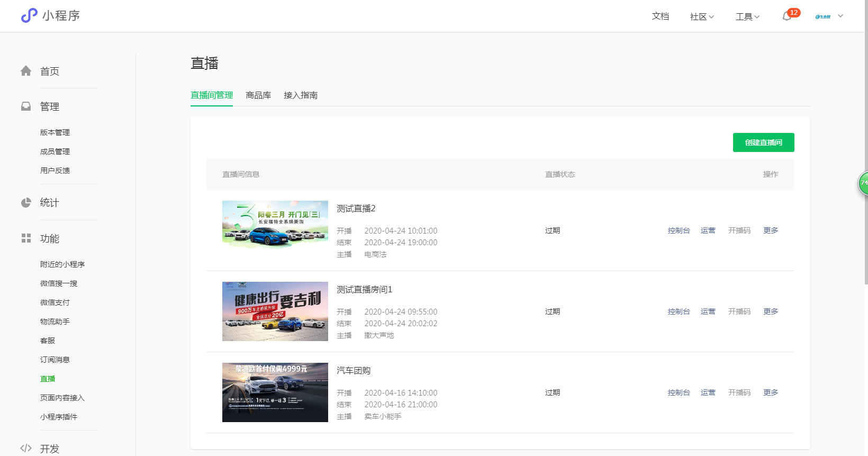Click the 开发 code icon
The height and width of the screenshot is (456, 868).
click(26, 449)
